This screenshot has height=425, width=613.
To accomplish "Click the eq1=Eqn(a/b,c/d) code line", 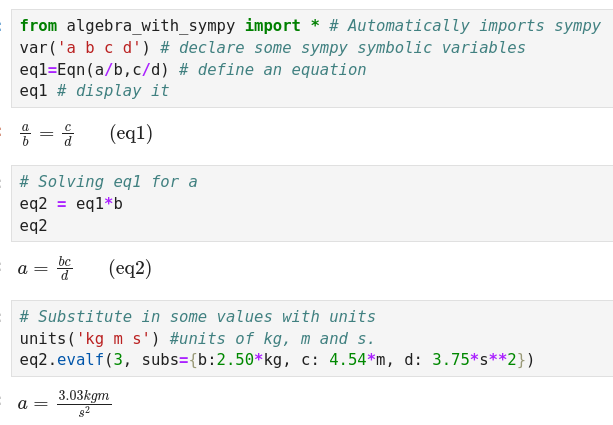I will pyautogui.click(x=193, y=70).
